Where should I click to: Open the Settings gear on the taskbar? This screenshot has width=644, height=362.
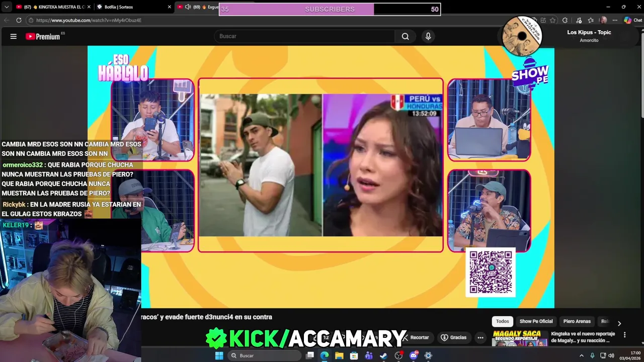[428, 355]
